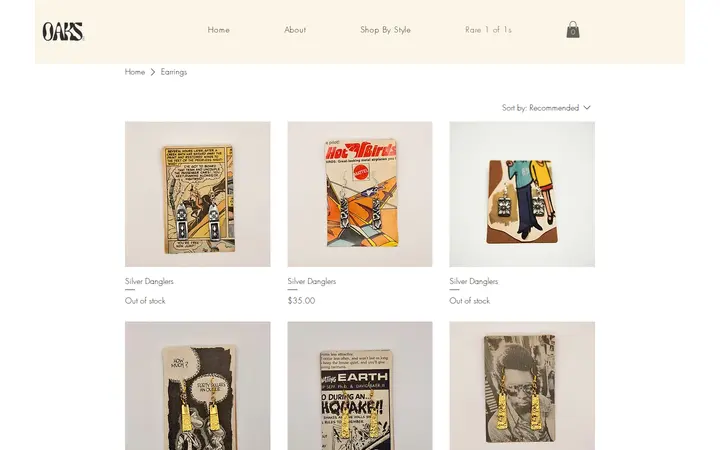Click the Home breadcrumb link

click(135, 72)
